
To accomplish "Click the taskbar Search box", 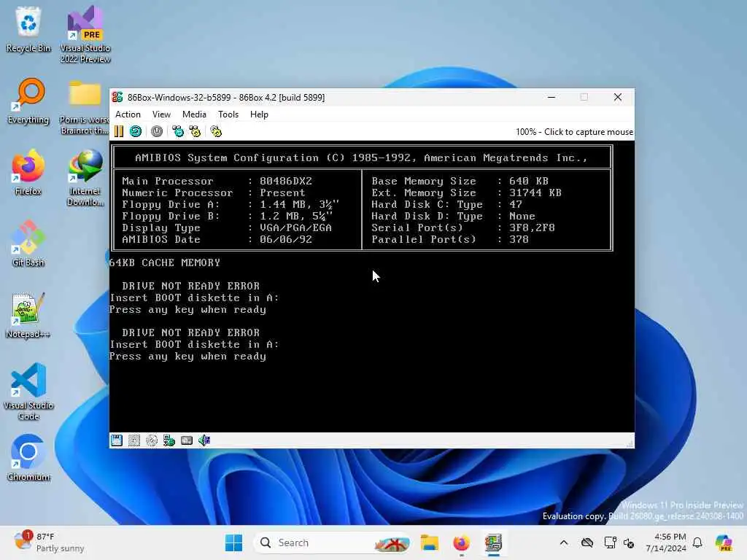I will coord(333,542).
